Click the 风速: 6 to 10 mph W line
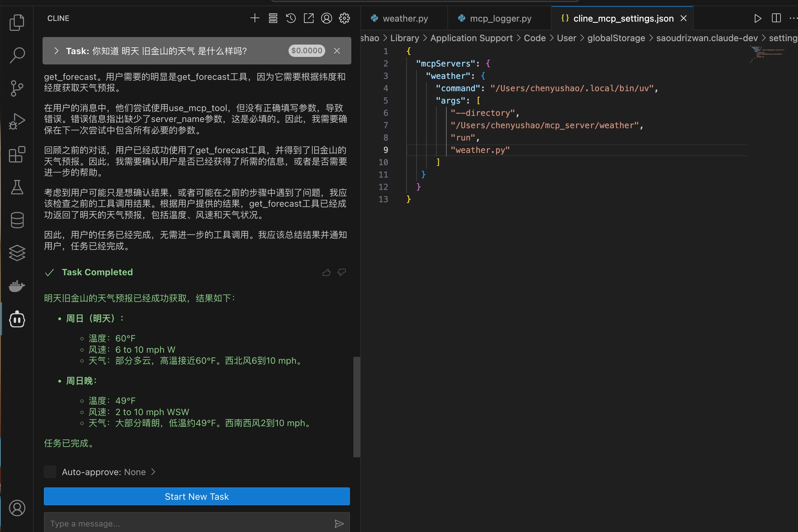The image size is (798, 532). point(132,350)
